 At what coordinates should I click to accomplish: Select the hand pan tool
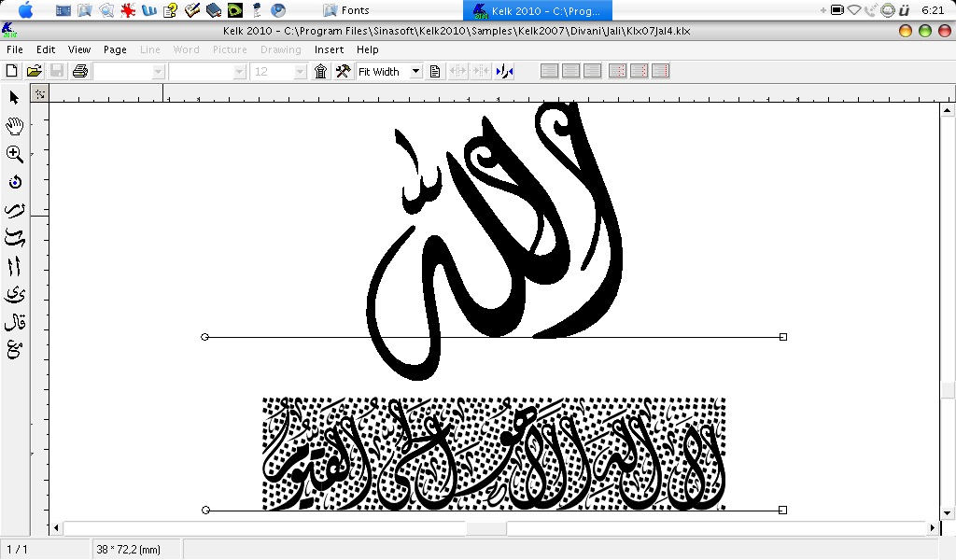point(15,126)
